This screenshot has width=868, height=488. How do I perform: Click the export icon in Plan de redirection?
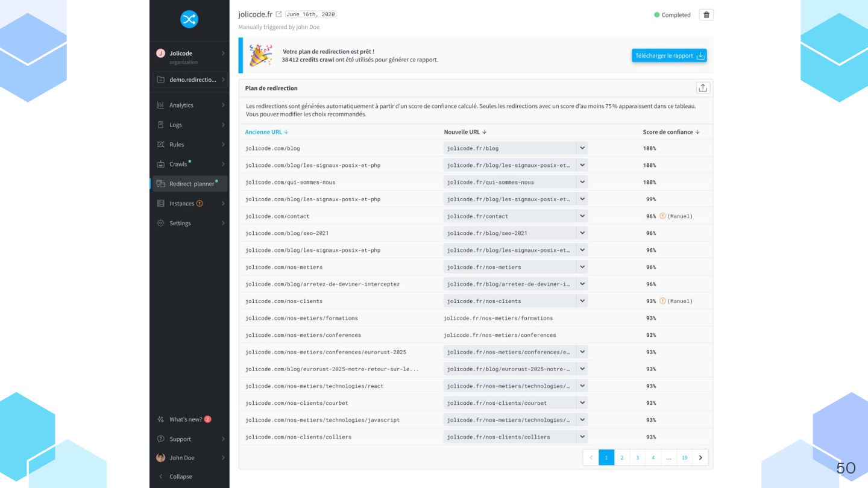(x=703, y=88)
